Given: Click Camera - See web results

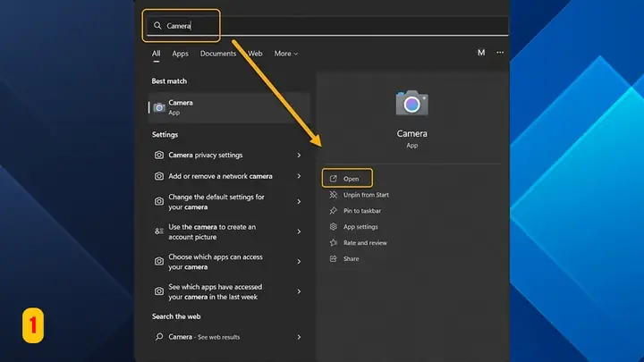Looking at the screenshot, I should click(x=229, y=337).
